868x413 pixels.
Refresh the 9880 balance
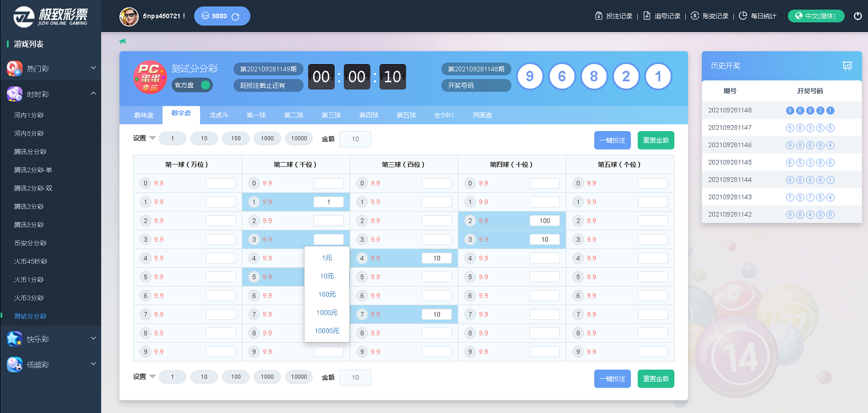235,17
